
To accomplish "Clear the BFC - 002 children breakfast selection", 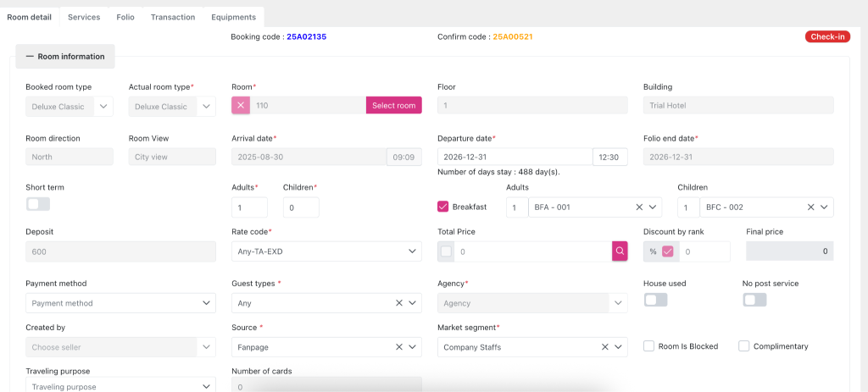I will (810, 207).
